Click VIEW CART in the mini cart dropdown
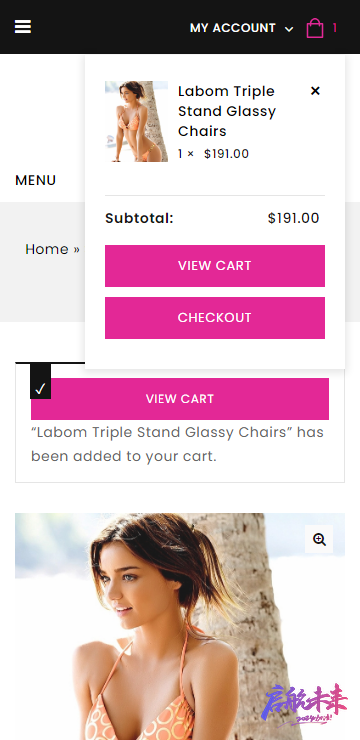 [215, 266]
